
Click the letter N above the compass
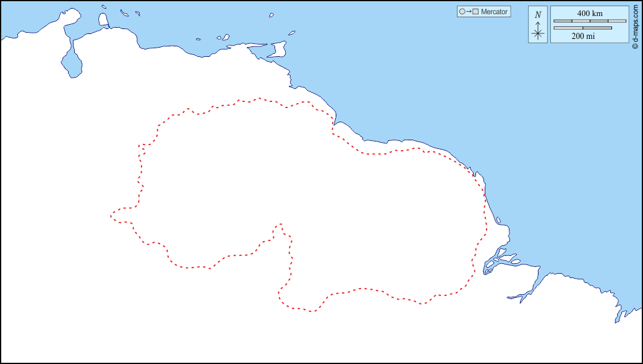[x=538, y=14]
